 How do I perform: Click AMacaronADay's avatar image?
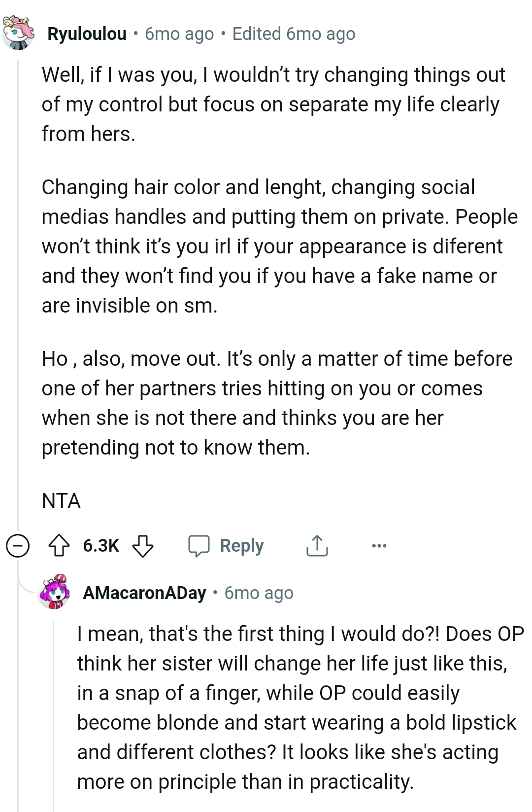click(x=53, y=594)
